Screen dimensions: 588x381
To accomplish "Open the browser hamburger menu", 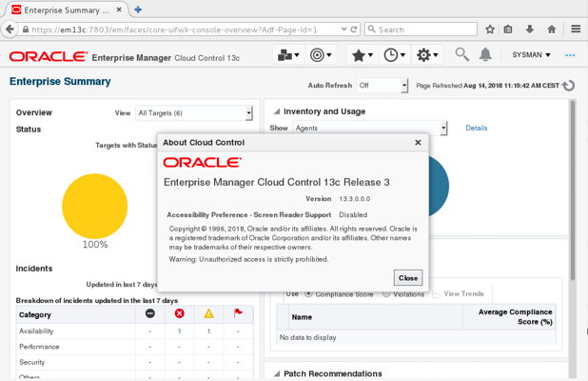I will coord(576,29).
